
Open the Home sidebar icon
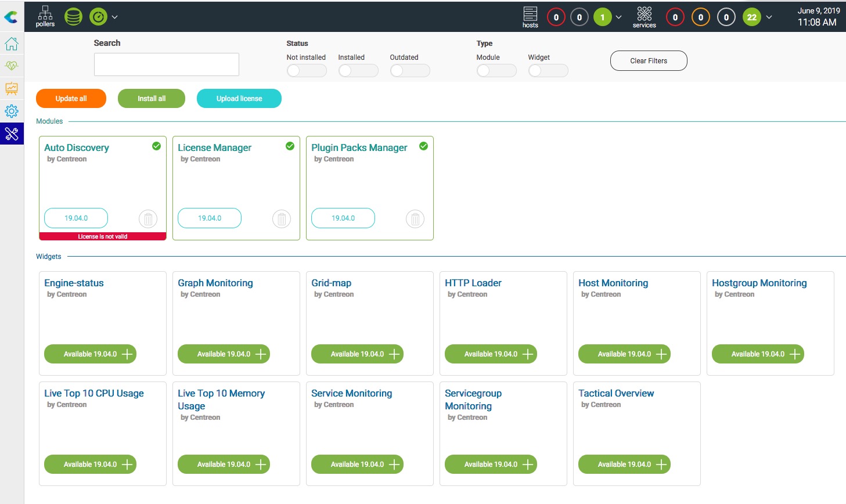12,44
